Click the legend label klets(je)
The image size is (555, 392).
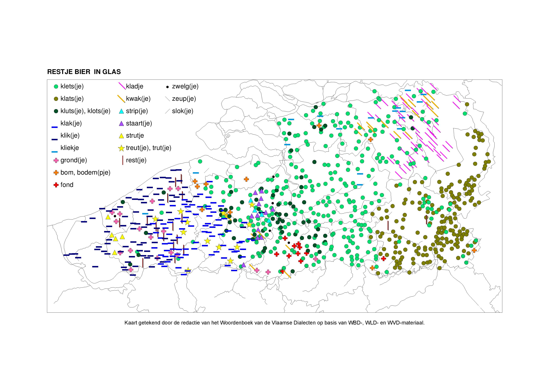[x=72, y=86]
